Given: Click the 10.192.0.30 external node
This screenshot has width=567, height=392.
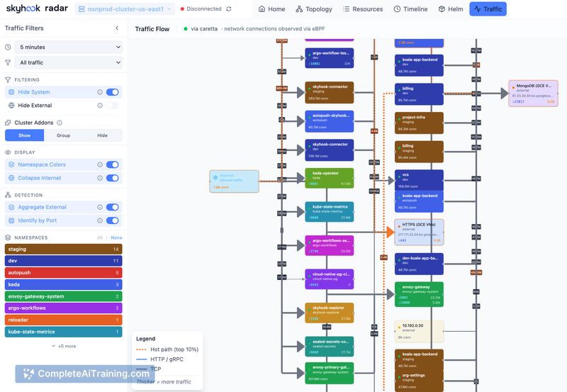Looking at the screenshot, I should [419, 331].
